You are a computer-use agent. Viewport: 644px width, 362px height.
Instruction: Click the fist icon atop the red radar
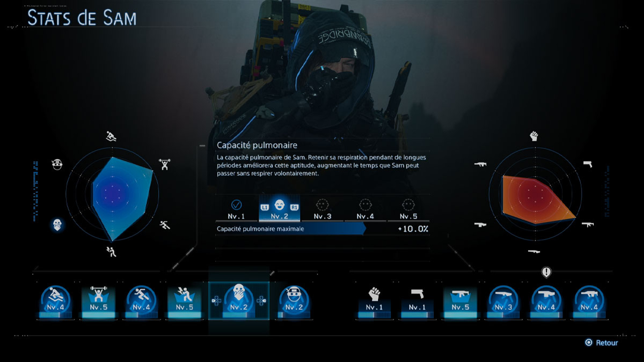[x=534, y=136]
